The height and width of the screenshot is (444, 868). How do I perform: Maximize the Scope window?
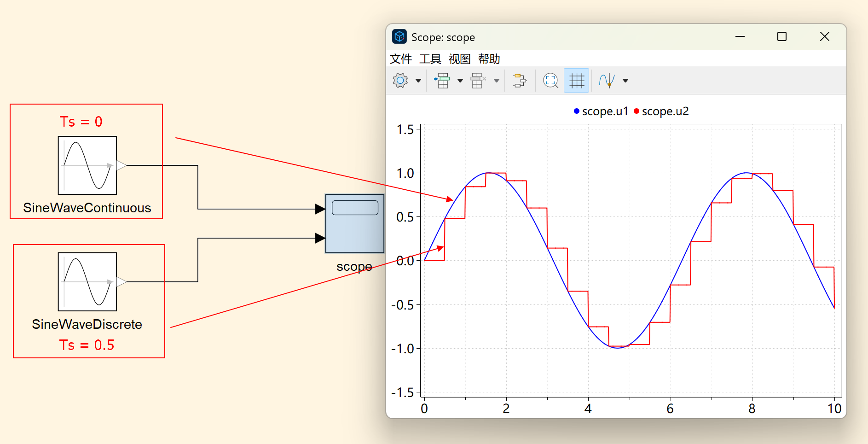[x=781, y=37]
